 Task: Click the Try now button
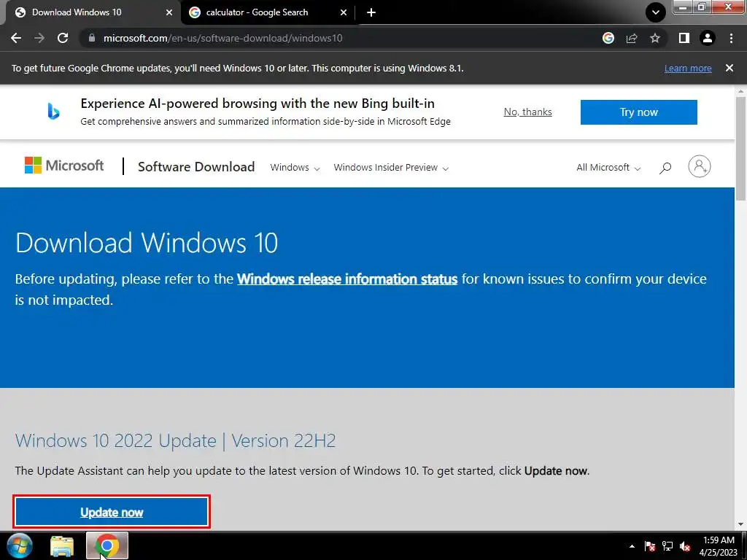[639, 112]
